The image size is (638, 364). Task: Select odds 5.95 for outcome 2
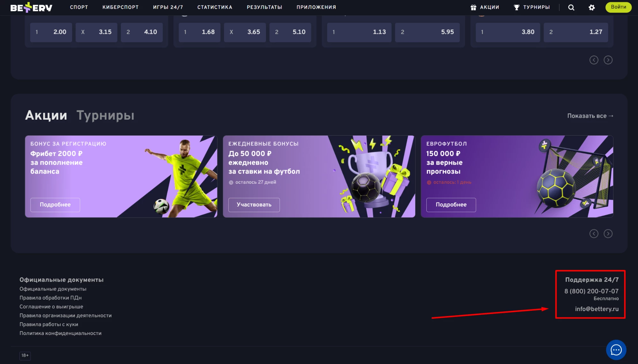(x=427, y=32)
